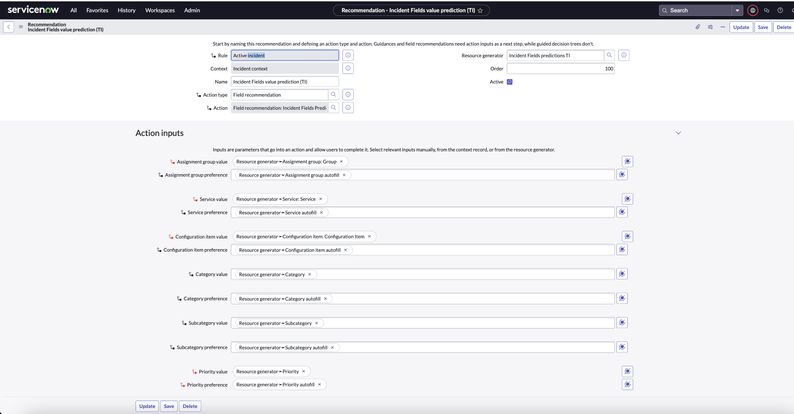The width and height of the screenshot is (794, 414).
Task: Open the help icon in header
Action: coord(780,10)
